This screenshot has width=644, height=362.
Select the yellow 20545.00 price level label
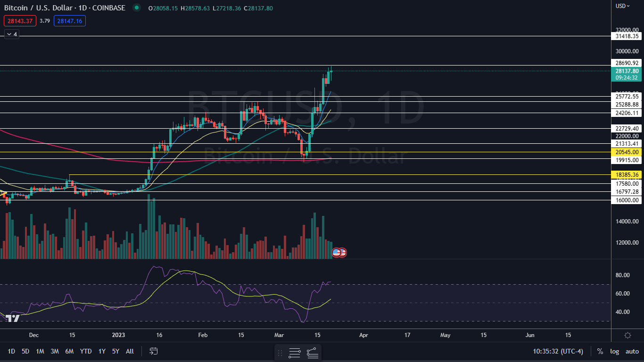[x=627, y=152]
